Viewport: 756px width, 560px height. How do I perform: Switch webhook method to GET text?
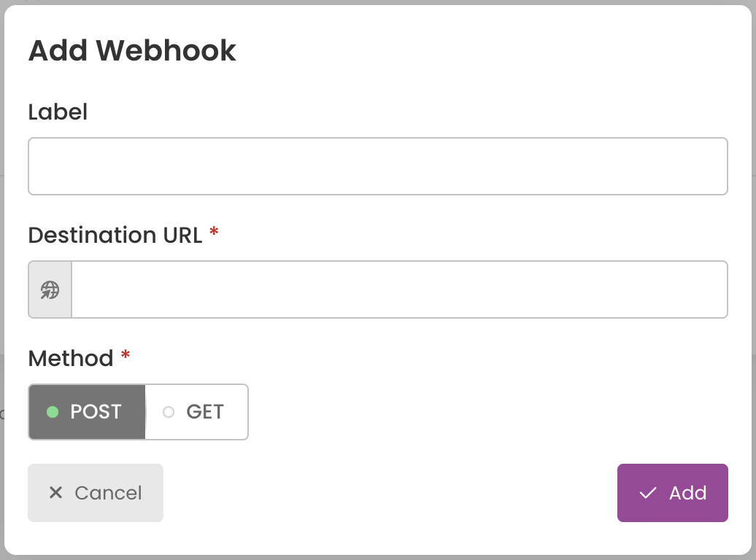[x=205, y=412]
